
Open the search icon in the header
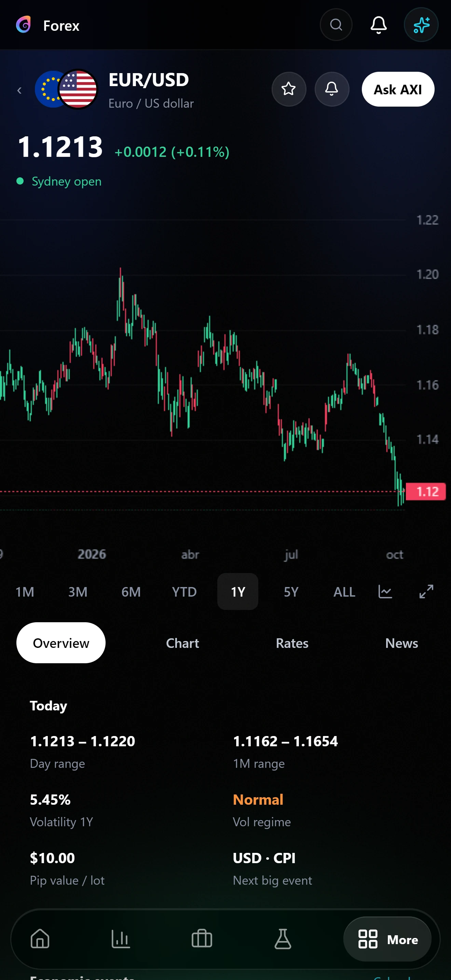pyautogui.click(x=336, y=25)
